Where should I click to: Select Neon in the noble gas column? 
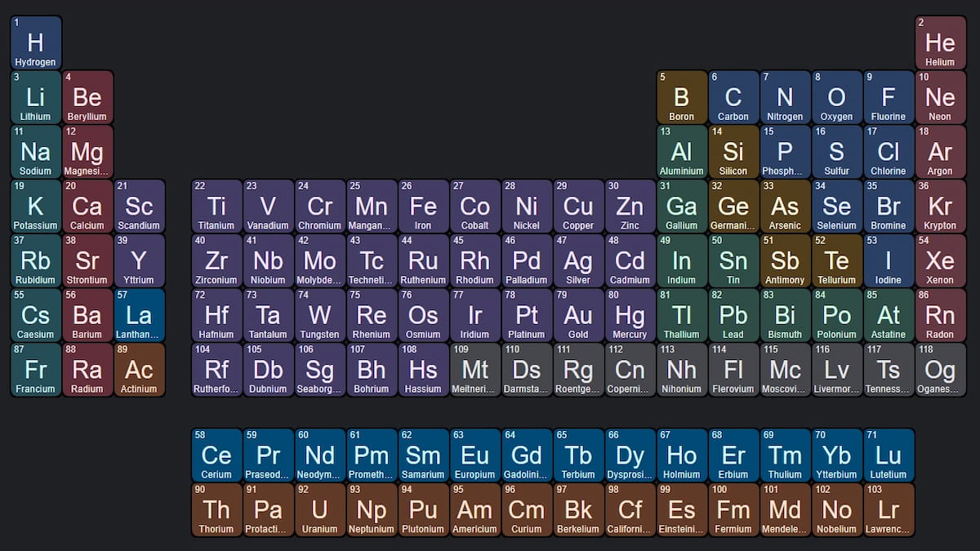tap(941, 97)
